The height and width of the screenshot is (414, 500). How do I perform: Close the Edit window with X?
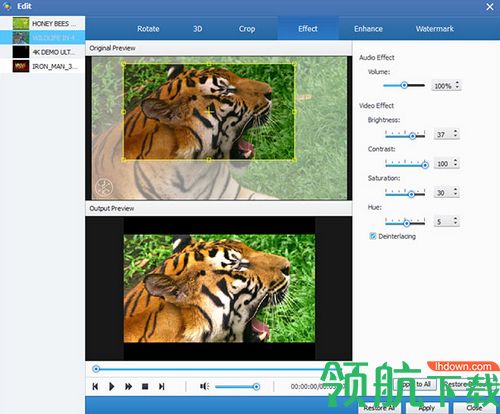490,6
